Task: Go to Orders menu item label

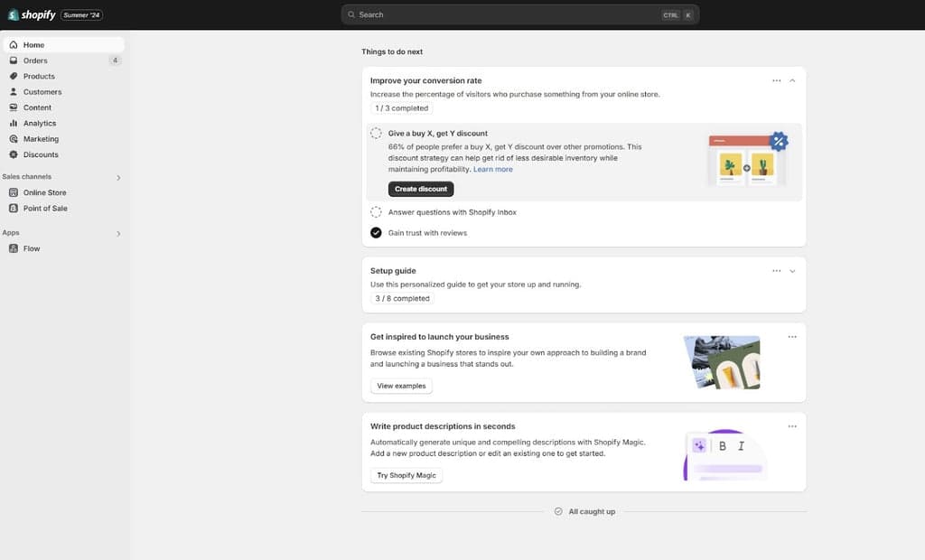Action: 35,61
